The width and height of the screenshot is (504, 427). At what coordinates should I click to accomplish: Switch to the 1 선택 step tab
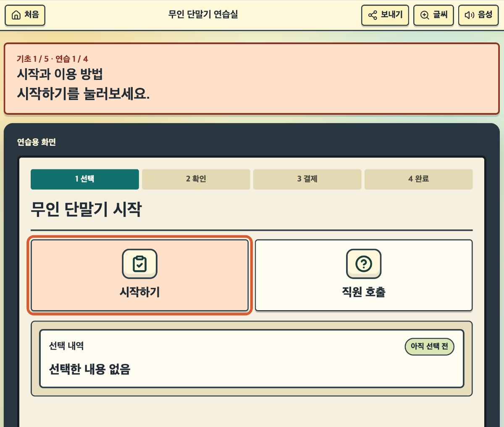[85, 179]
